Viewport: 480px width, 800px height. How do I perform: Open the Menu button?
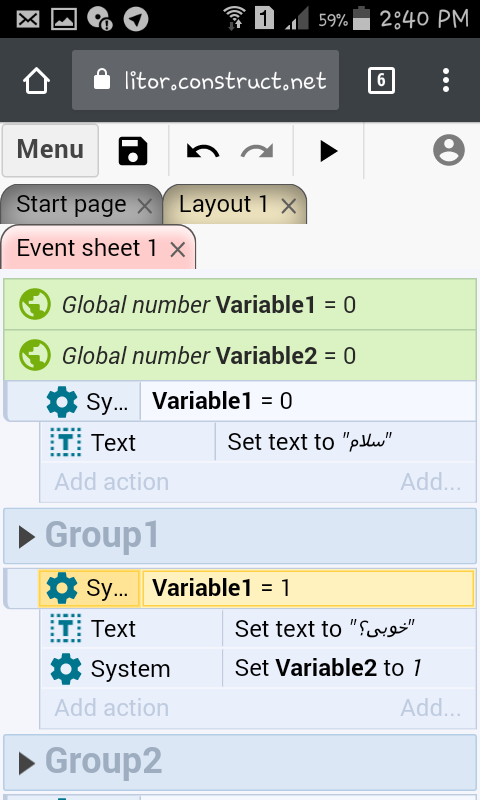click(50, 150)
